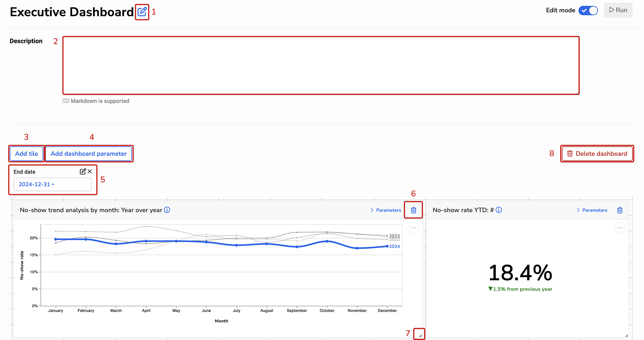Open info icon for No-show rate YTD
This screenshot has width=644, height=340.
[499, 210]
